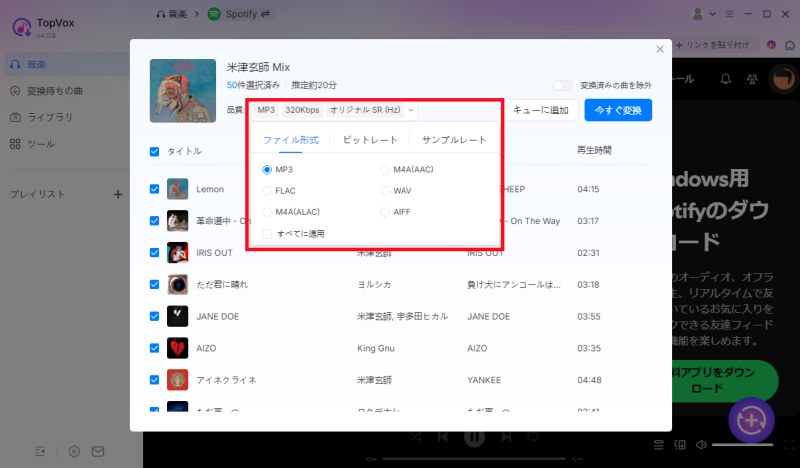Open hamburger menu in title bar
Viewport: 800px width, 468px height.
click(730, 14)
